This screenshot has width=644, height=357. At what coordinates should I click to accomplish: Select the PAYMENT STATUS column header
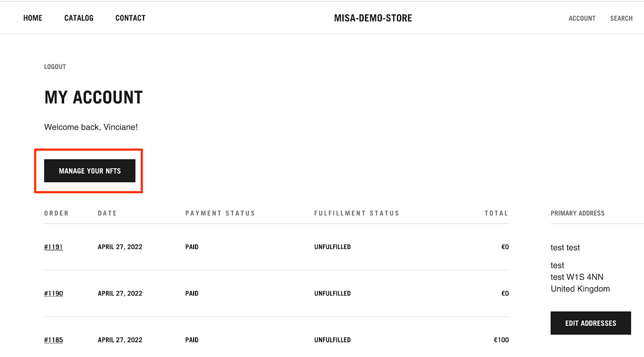coord(220,213)
